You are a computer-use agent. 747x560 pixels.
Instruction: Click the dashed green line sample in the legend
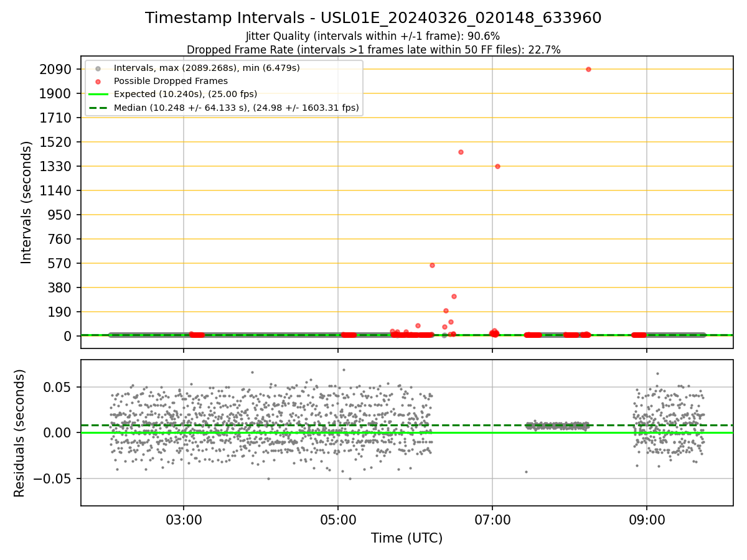tap(98, 108)
